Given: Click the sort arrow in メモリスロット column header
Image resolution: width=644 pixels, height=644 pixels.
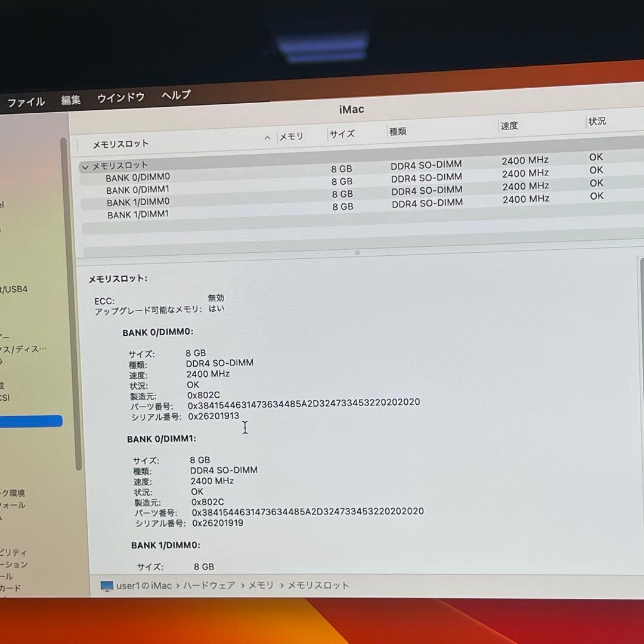Looking at the screenshot, I should 267,138.
